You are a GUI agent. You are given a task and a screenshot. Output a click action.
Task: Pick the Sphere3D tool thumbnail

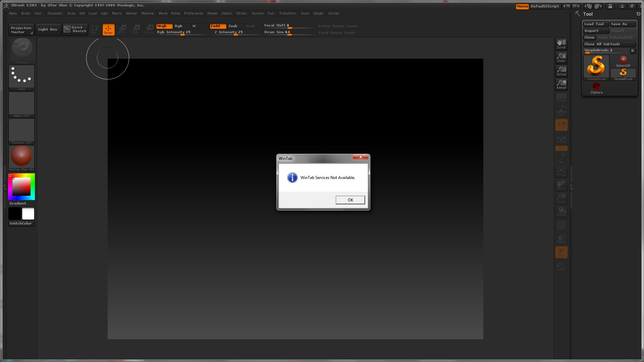623,61
